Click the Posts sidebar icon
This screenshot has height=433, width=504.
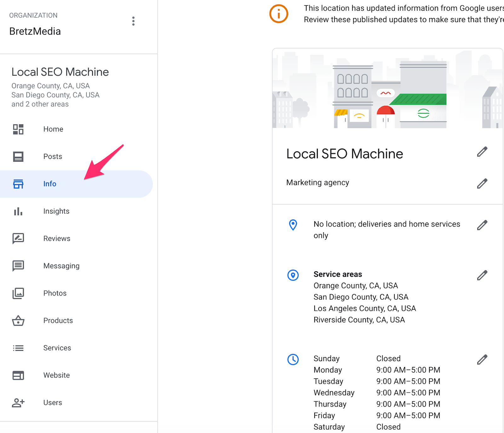[x=18, y=157]
